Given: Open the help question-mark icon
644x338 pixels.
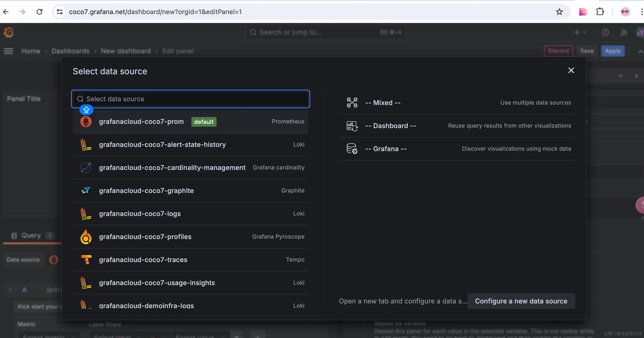Looking at the screenshot, I should point(605,32).
